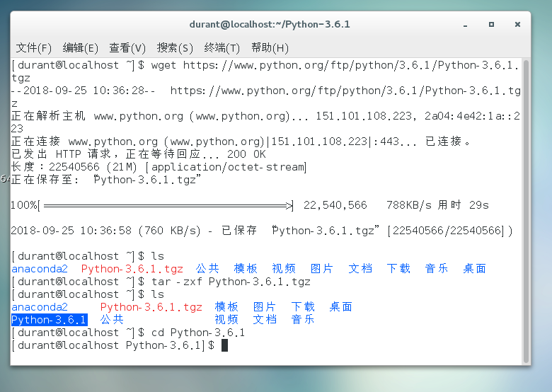Open the 查看(V) menu

pos(127,47)
